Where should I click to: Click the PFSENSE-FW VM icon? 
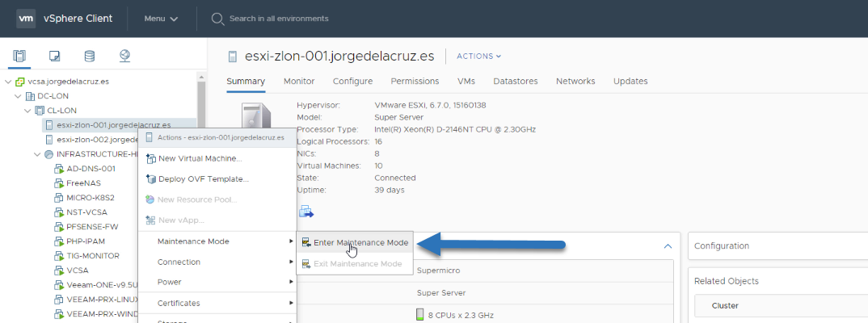coord(59,227)
